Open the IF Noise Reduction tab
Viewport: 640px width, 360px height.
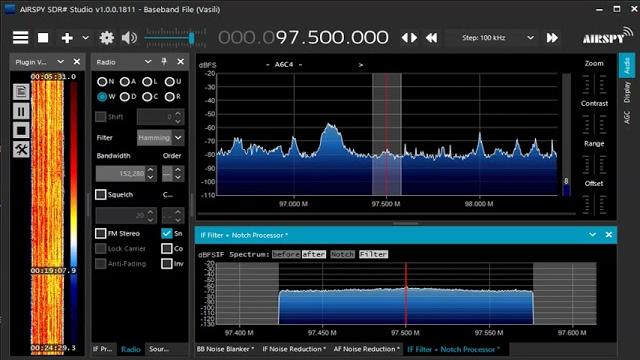[294, 349]
